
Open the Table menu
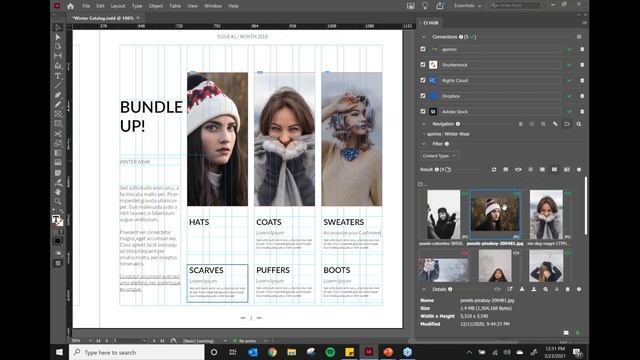pyautogui.click(x=175, y=6)
